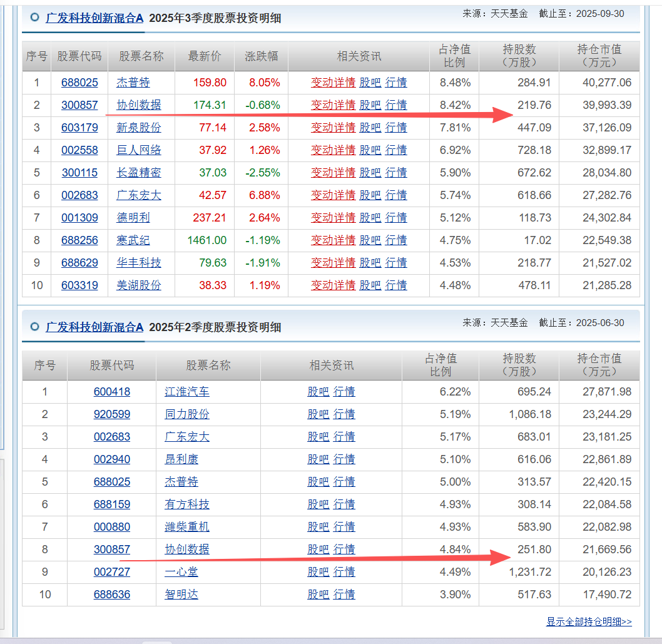The width and height of the screenshot is (662, 644).
Task: Click 变动详情 for 寒武纪 row
Action: 333,240
